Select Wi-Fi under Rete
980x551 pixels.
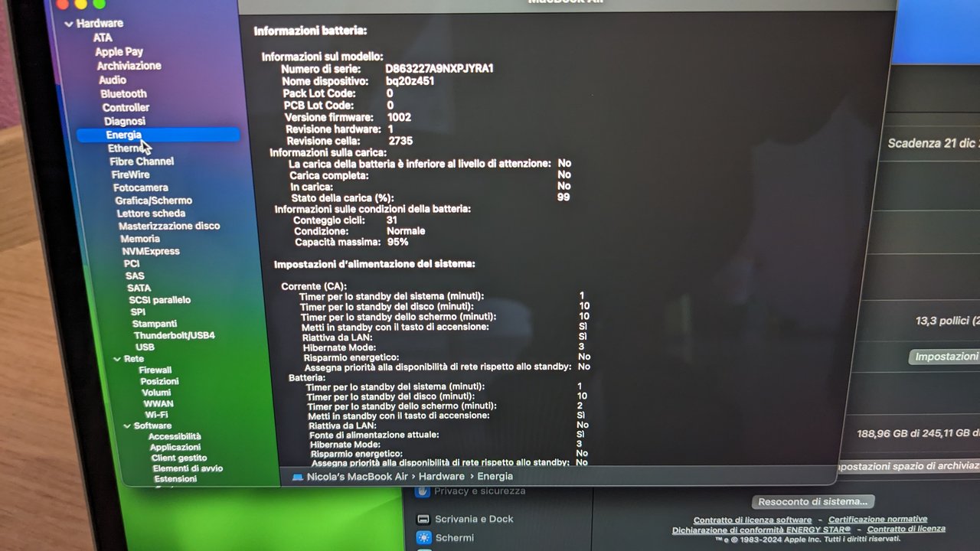coord(156,415)
